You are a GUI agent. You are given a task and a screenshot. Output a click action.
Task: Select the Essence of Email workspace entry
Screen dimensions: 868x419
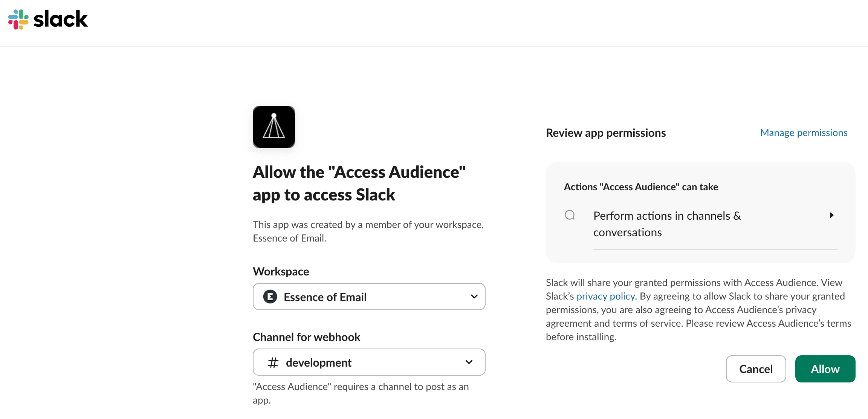[x=325, y=297]
